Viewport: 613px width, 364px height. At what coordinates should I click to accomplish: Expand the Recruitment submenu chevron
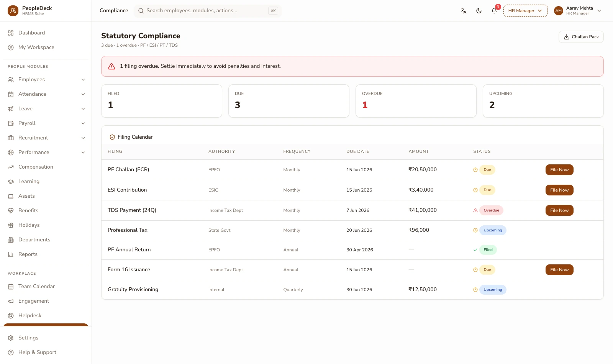click(x=83, y=138)
